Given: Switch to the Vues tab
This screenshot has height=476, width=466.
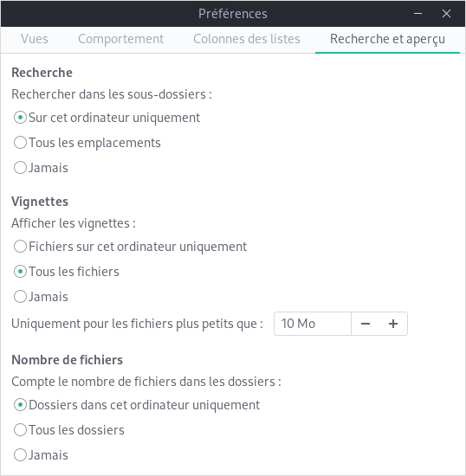Looking at the screenshot, I should pyautogui.click(x=35, y=39).
